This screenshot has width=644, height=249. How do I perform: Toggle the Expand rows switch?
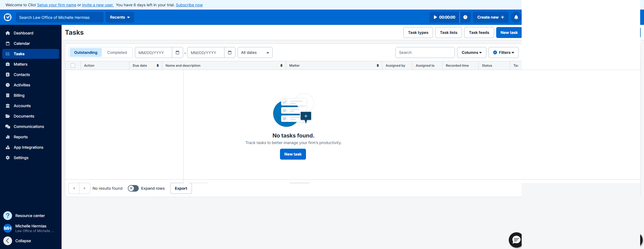tap(133, 188)
